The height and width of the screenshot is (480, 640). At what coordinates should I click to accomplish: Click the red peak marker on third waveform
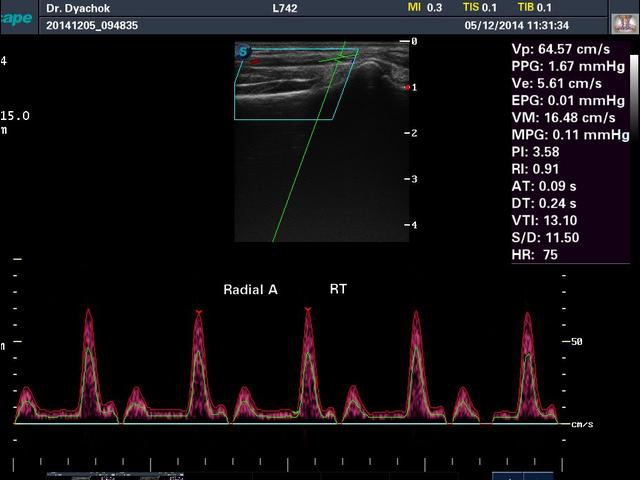(307, 311)
